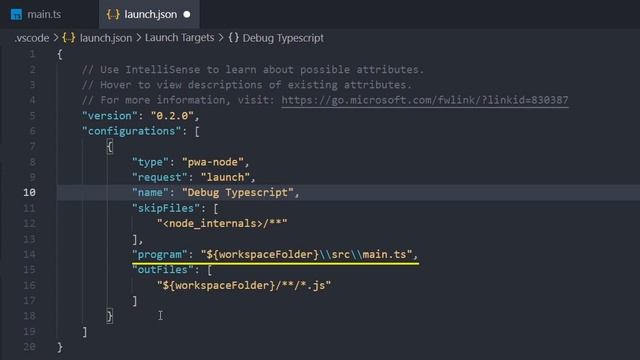Select the launch.json tab

pos(149,14)
